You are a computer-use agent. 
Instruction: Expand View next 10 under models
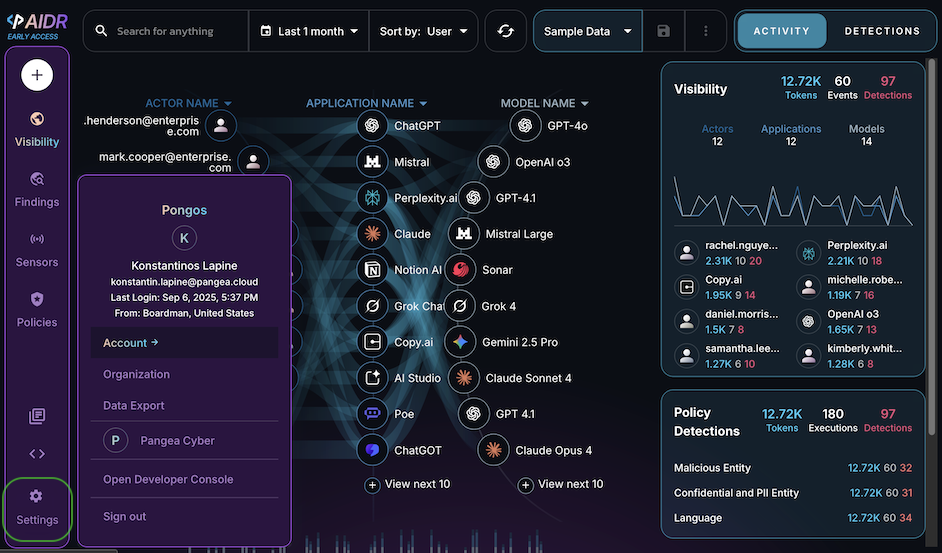click(x=561, y=484)
